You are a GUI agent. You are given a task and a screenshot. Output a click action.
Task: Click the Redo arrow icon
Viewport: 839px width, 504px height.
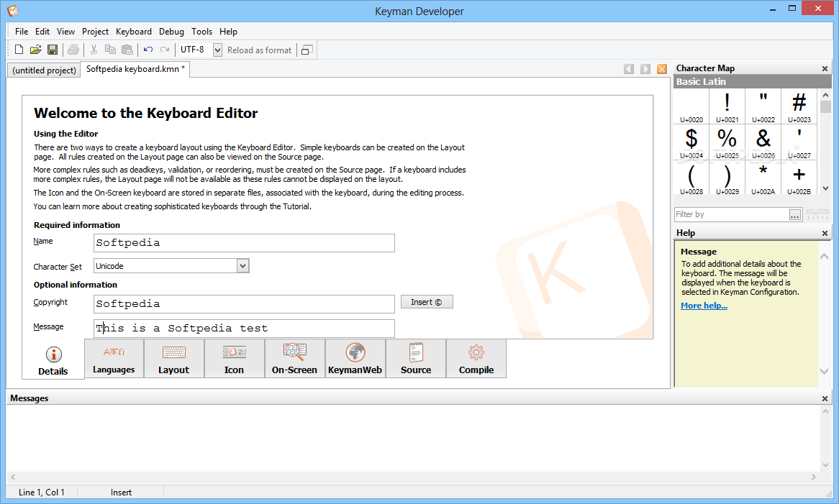[165, 50]
